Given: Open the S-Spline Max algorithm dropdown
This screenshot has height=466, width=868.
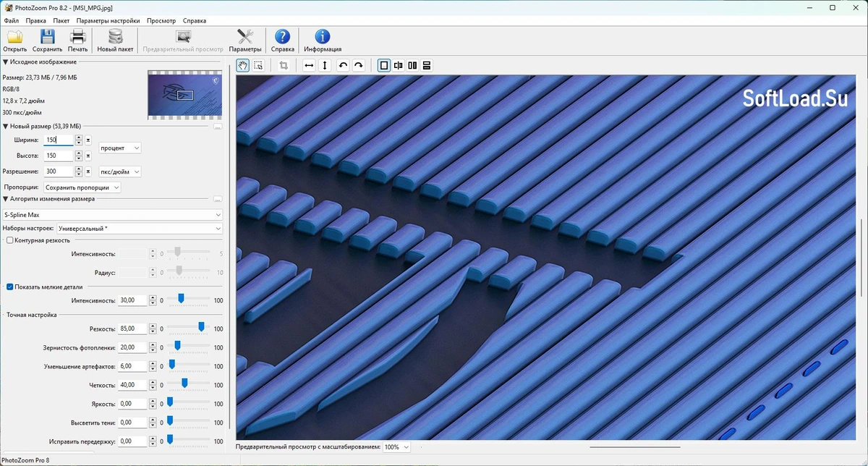Looking at the screenshot, I should pos(112,215).
